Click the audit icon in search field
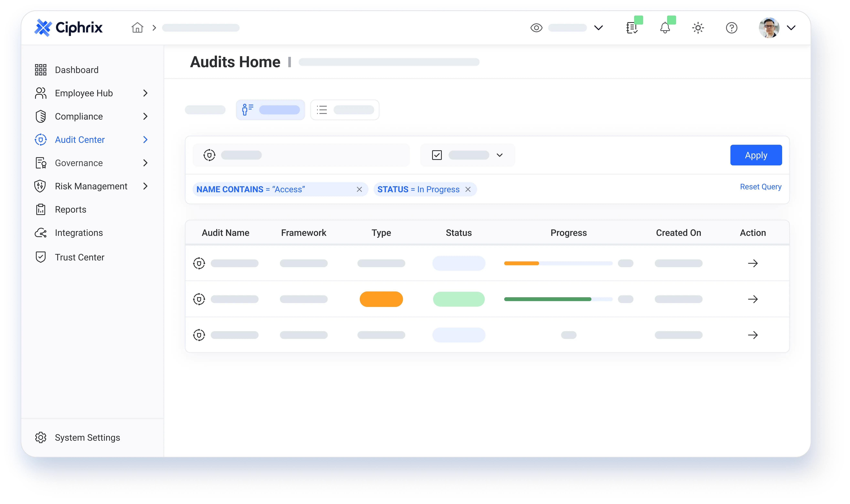 [x=209, y=155]
